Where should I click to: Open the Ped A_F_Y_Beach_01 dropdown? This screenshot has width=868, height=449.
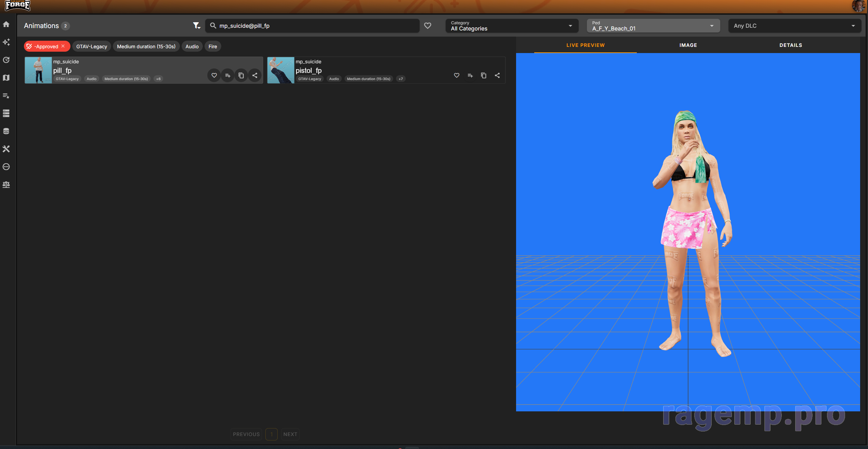tap(653, 26)
